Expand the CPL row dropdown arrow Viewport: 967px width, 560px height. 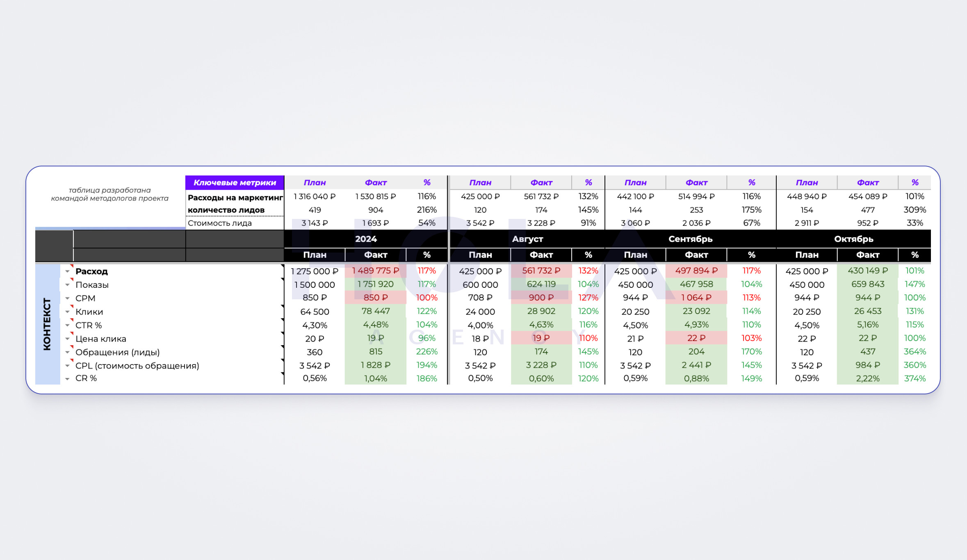pos(67,366)
